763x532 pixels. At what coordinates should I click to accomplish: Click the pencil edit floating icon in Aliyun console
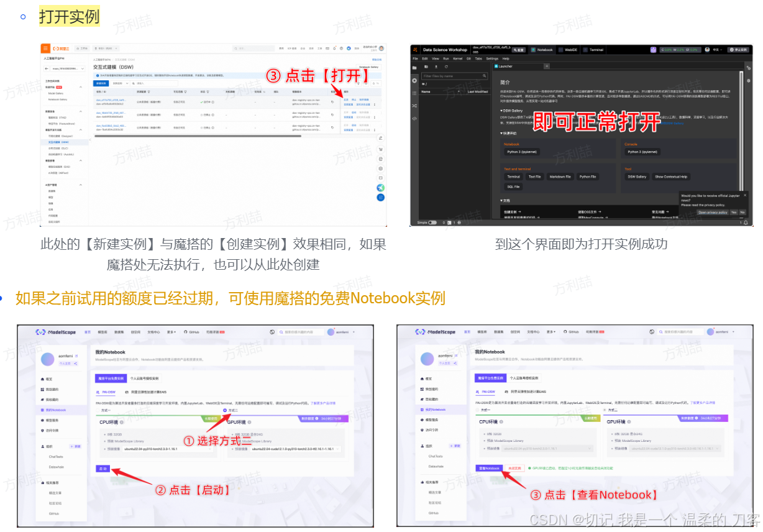coord(380,138)
